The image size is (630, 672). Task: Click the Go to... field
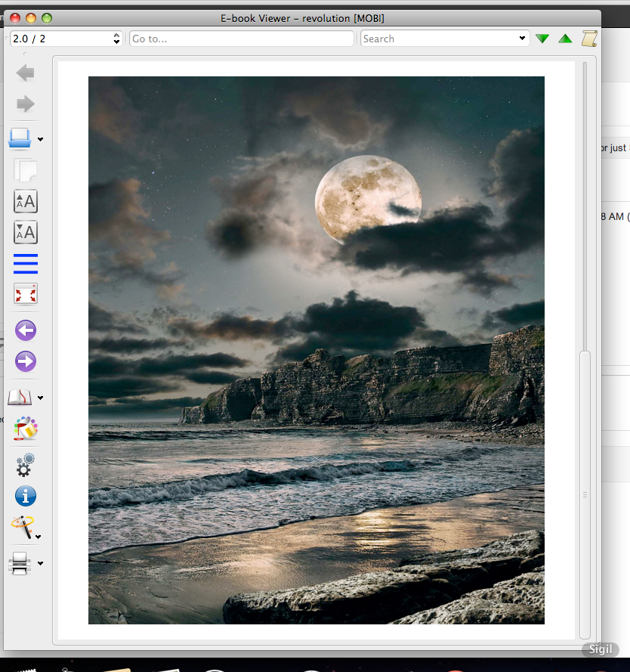click(242, 39)
